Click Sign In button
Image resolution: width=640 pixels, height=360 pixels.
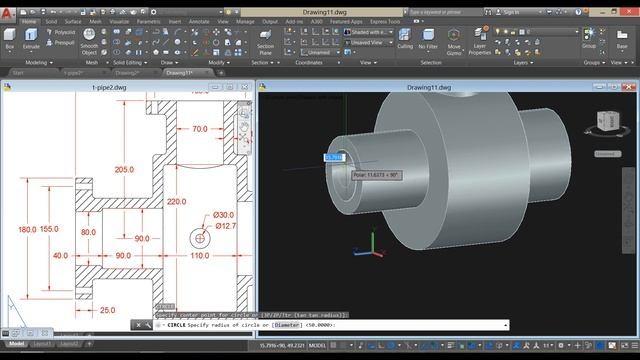pos(508,12)
